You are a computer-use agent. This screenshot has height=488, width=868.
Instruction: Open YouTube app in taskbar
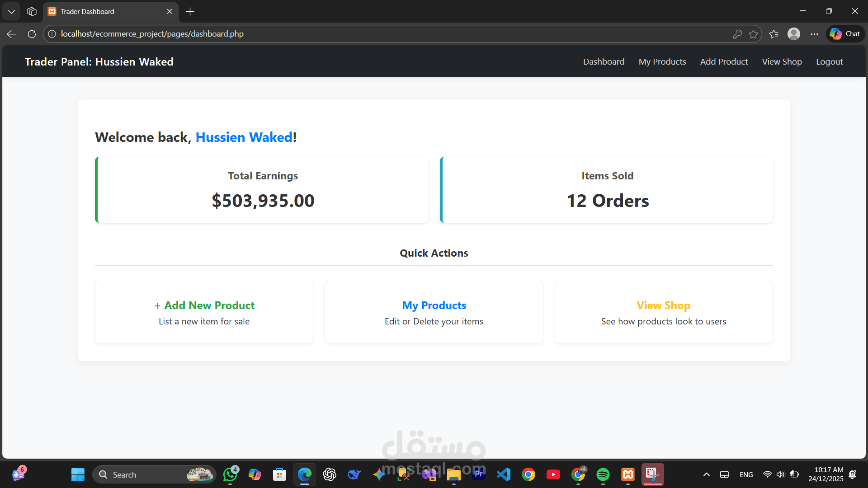tap(553, 474)
